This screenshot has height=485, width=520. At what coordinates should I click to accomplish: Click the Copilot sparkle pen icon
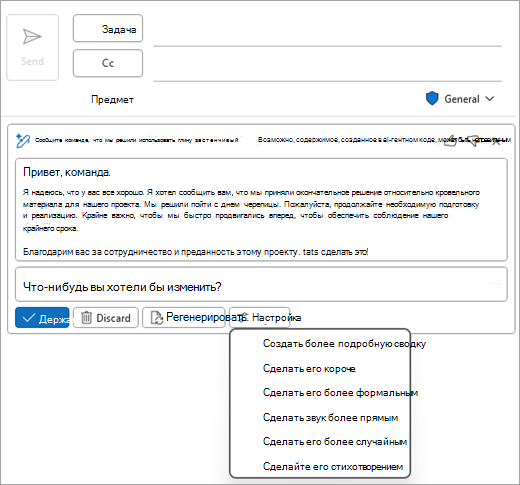click(23, 141)
